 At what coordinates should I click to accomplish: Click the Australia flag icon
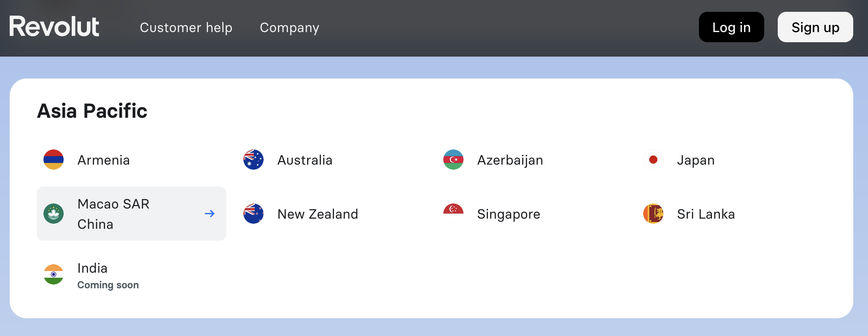[253, 160]
